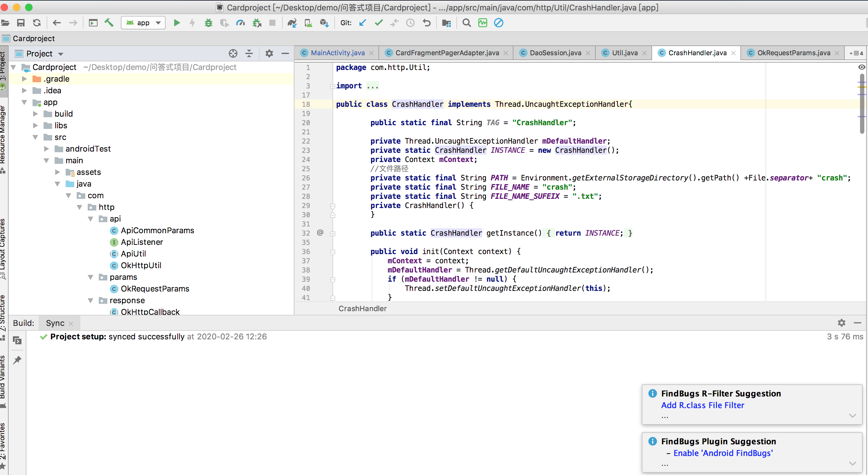868x475 pixels.
Task: Hide the Project panel minus icon
Action: click(x=285, y=54)
